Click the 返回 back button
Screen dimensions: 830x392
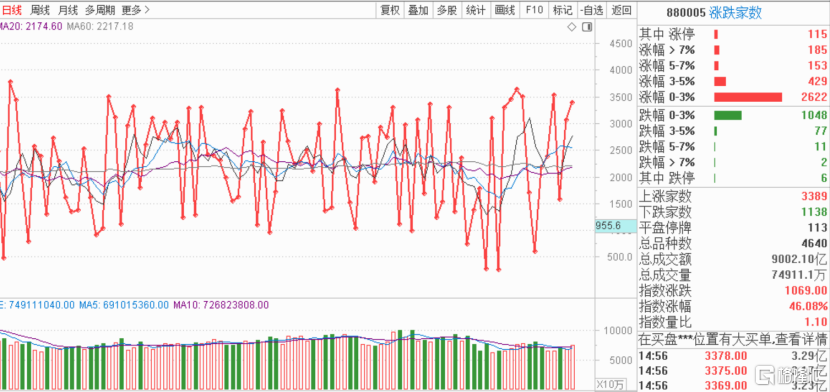tap(621, 10)
